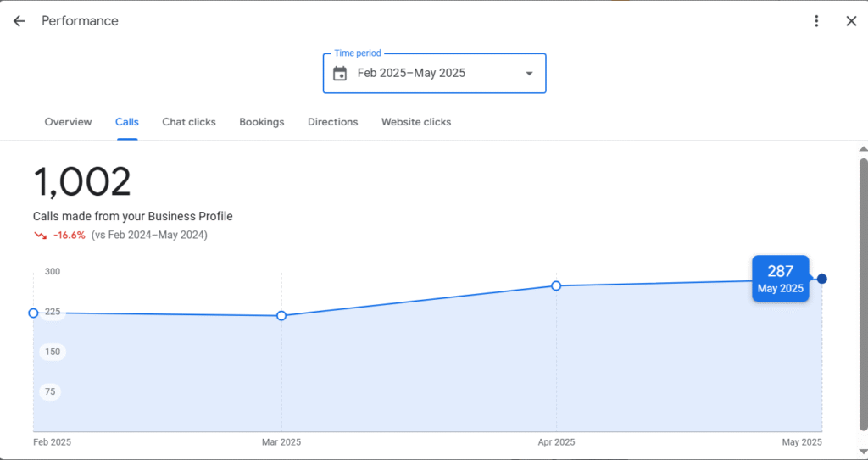This screenshot has height=460, width=868.
Task: Click the scrollbar up arrow
Action: 863,149
